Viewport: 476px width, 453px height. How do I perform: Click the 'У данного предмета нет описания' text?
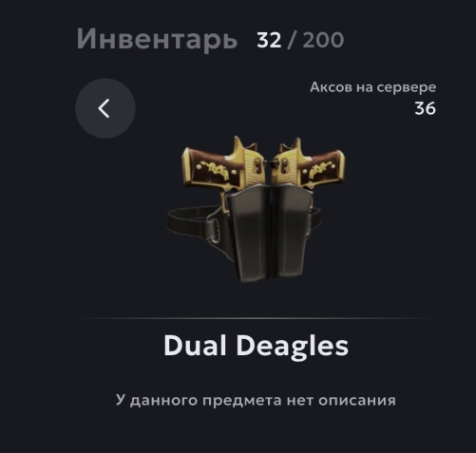[x=256, y=400]
